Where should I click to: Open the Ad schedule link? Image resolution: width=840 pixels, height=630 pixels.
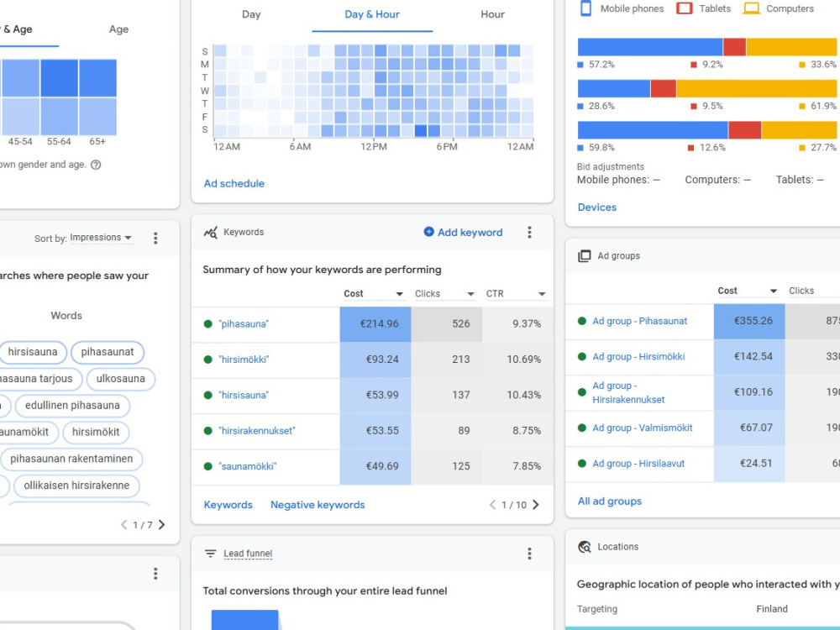tap(234, 183)
